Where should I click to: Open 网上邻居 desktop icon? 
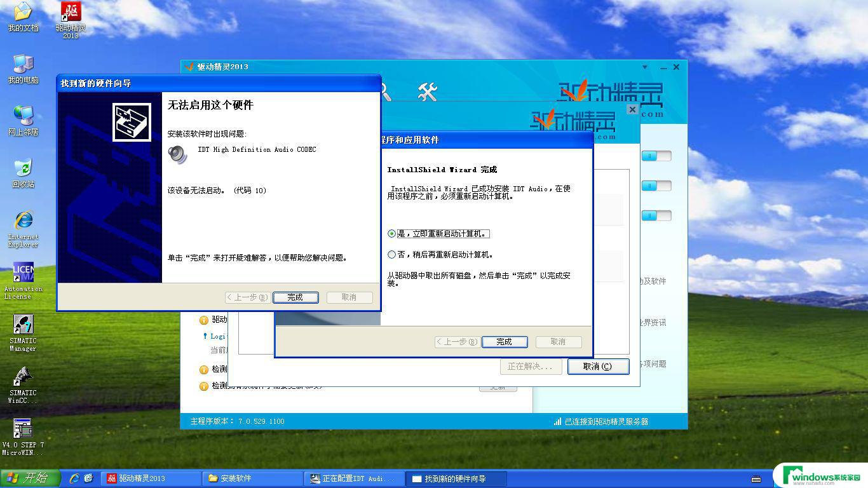(23, 121)
